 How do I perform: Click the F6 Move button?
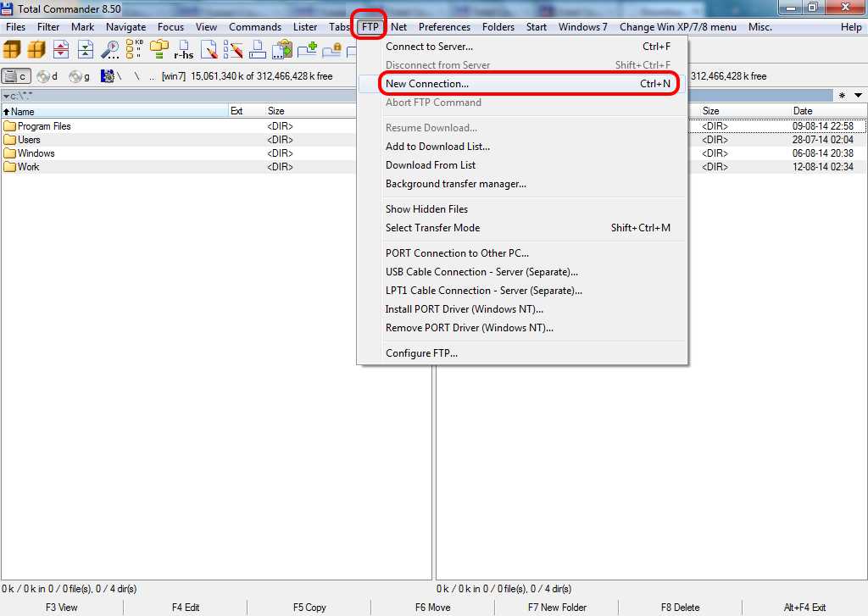pyautogui.click(x=433, y=608)
